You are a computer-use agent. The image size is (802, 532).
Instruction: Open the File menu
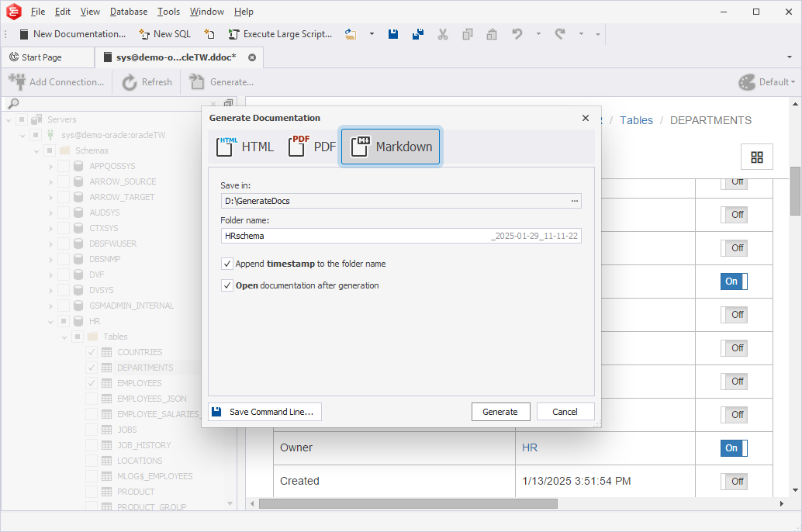(x=38, y=12)
